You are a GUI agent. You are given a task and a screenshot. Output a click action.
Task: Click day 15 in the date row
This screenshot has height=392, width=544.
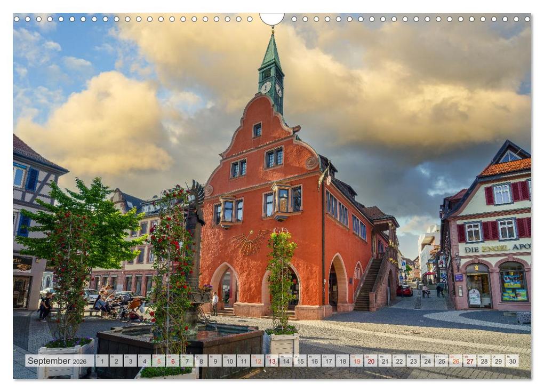point(300,361)
